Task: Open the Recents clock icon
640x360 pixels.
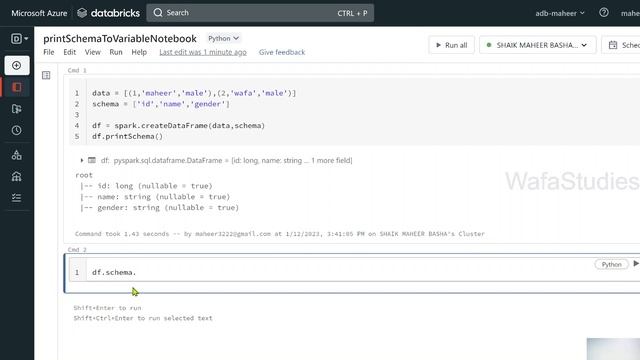Action: pos(17,130)
